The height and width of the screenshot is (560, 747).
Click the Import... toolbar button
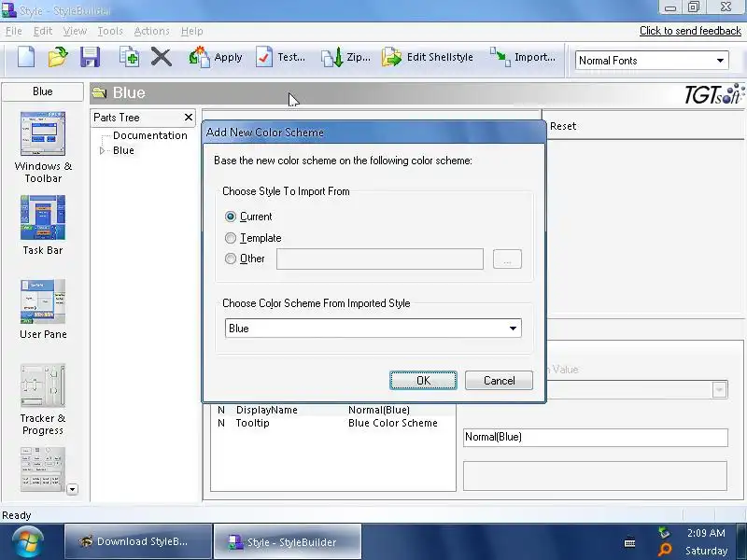click(x=523, y=57)
